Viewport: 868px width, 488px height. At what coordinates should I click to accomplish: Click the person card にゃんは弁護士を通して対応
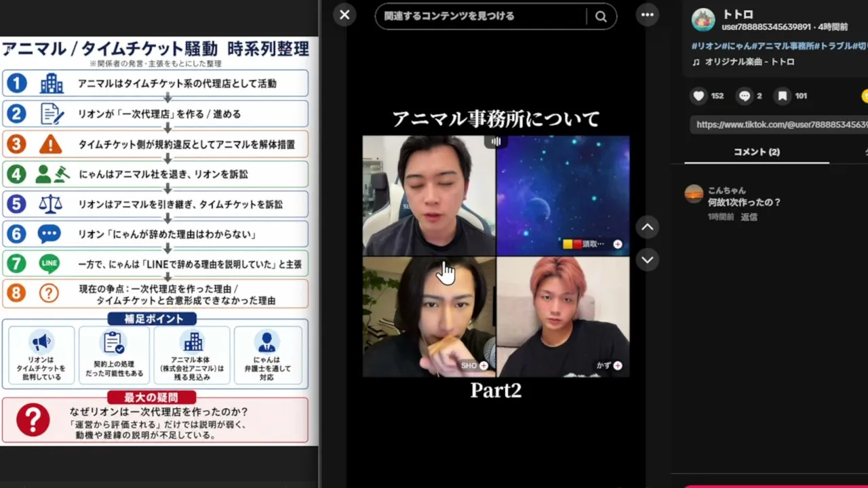click(x=267, y=357)
